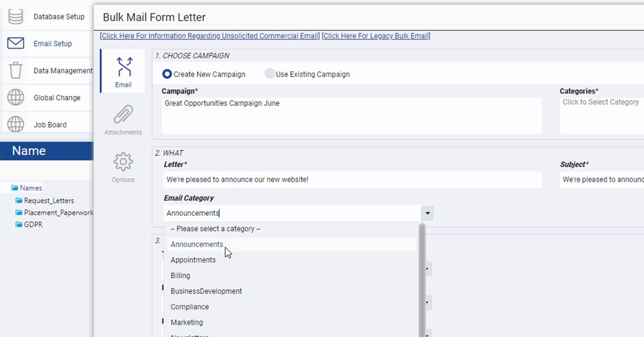This screenshot has width=644, height=337.
Task: Click the Global Change globe icon
Action: click(x=16, y=98)
